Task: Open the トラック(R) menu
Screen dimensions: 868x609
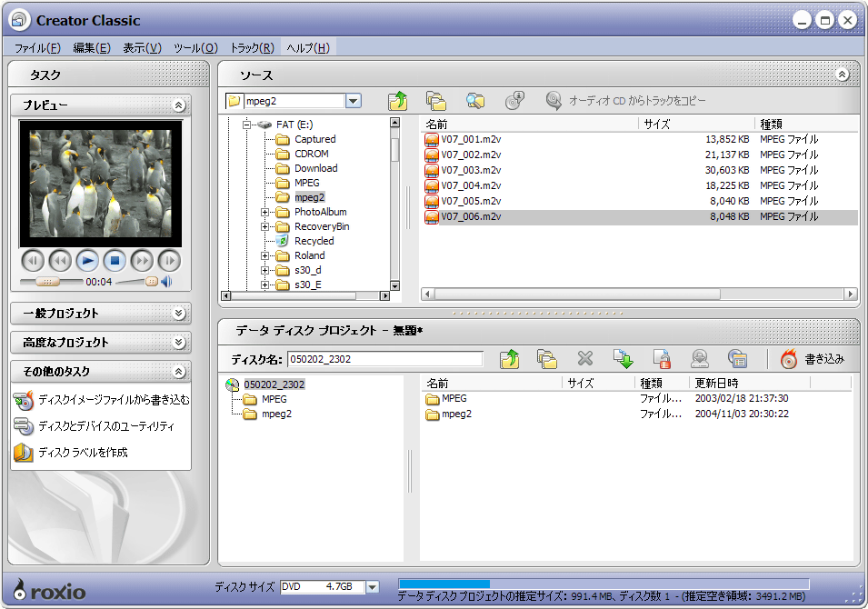Action: (252, 48)
